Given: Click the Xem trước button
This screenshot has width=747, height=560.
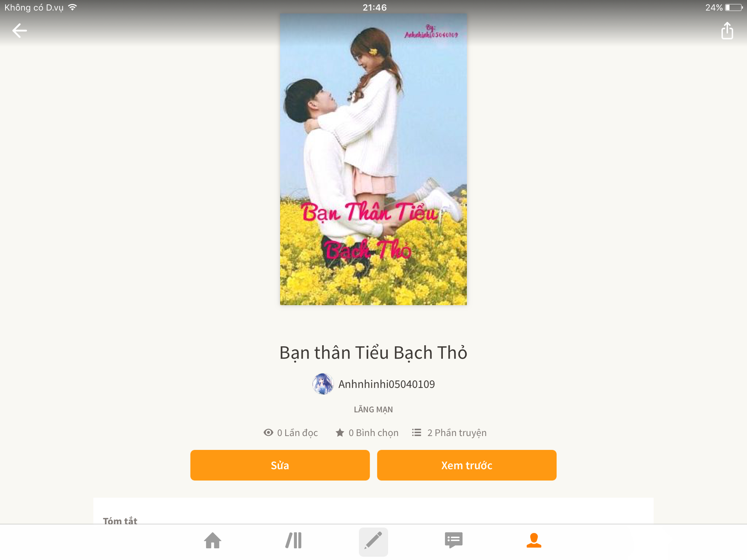Looking at the screenshot, I should tap(466, 465).
